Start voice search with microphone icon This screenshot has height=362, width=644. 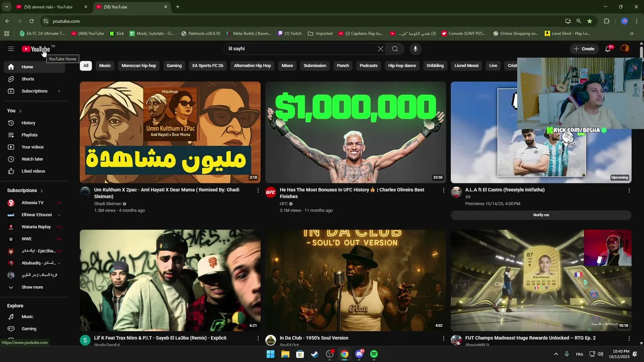pyautogui.click(x=415, y=49)
